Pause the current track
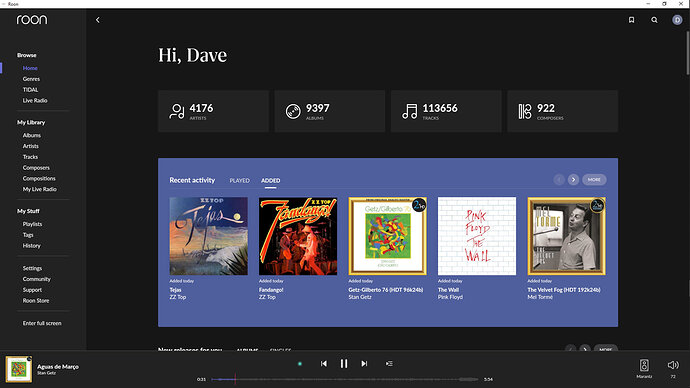 [344, 363]
